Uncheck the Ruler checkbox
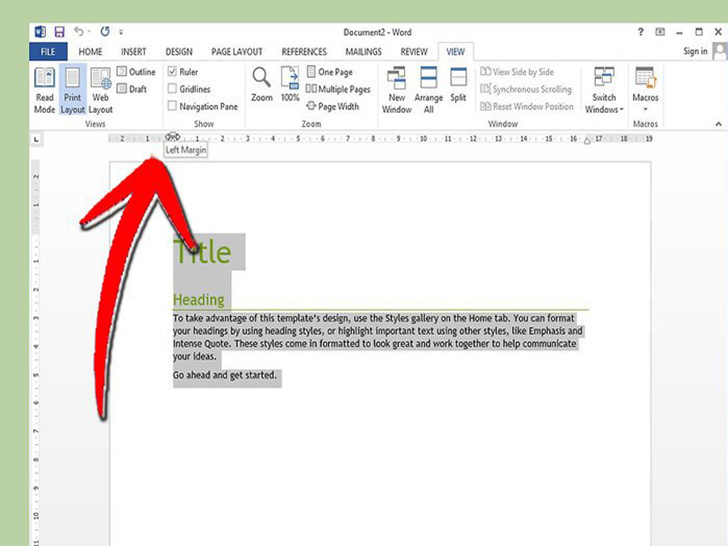 click(173, 72)
